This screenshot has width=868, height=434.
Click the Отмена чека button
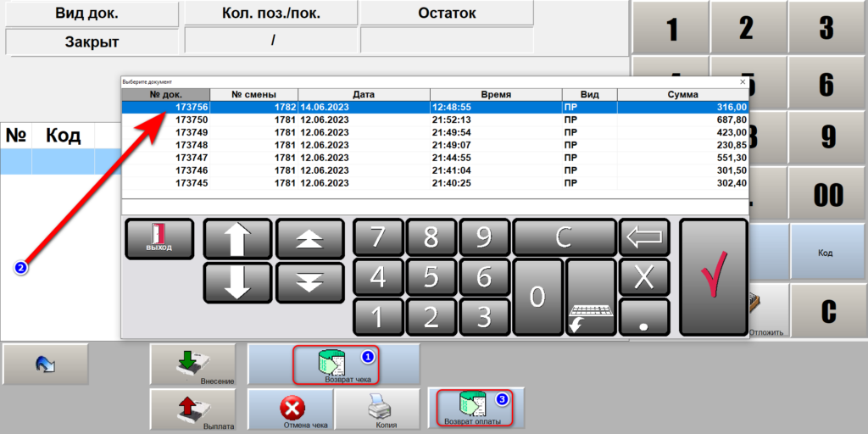[x=291, y=409]
